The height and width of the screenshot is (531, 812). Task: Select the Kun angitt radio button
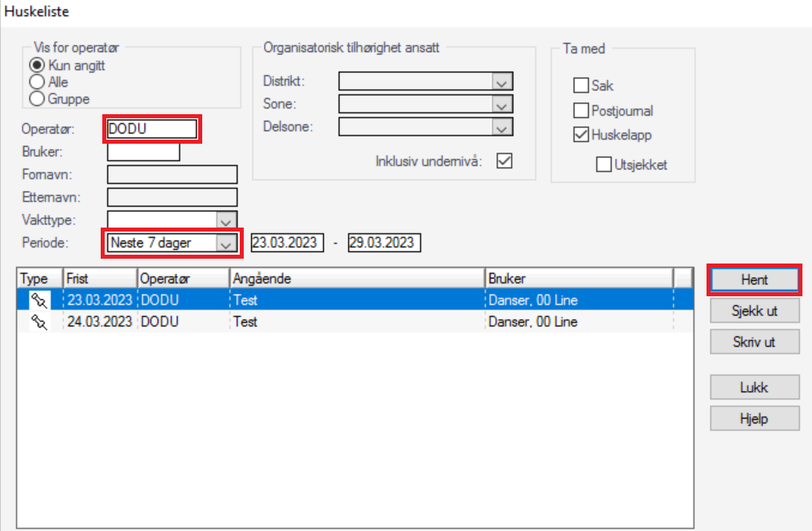click(36, 65)
